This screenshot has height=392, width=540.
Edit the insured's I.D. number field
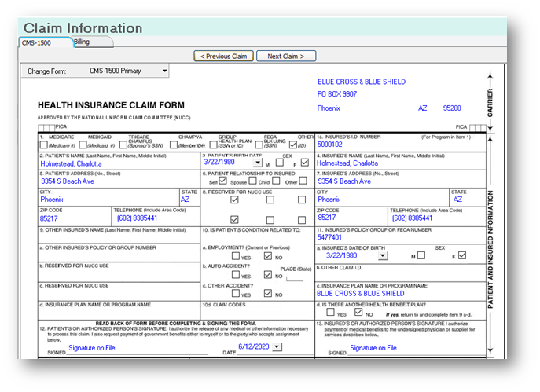pyautogui.click(x=401, y=145)
